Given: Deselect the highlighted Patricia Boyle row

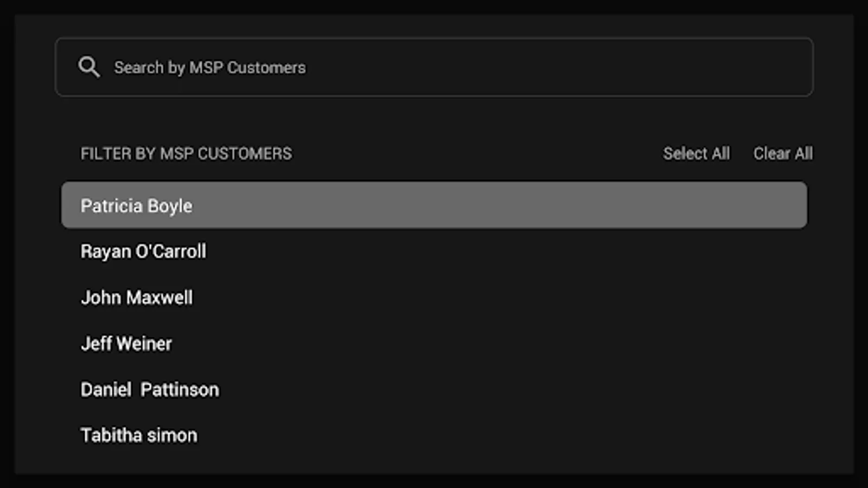Looking at the screenshot, I should tap(434, 206).
